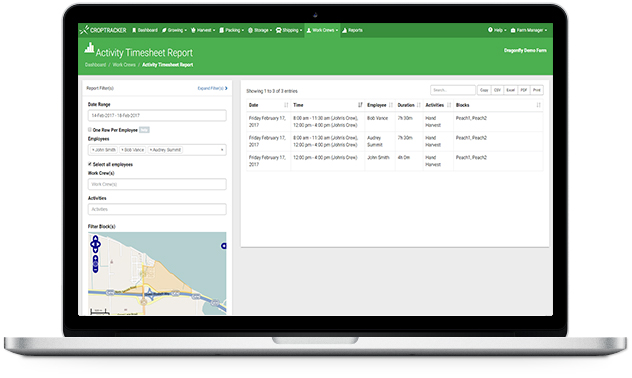The height and width of the screenshot is (378, 632).
Task: Open the Packing menu
Action: tap(231, 30)
